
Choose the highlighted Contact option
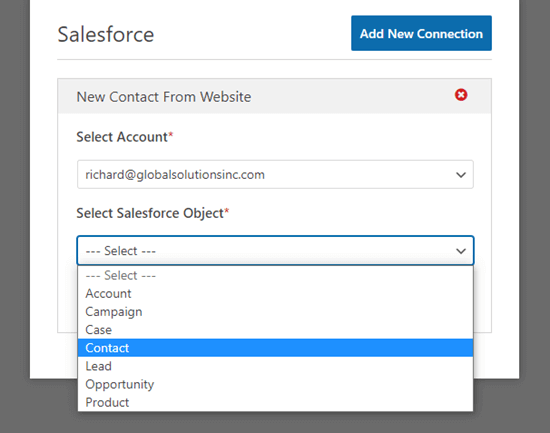coord(275,348)
